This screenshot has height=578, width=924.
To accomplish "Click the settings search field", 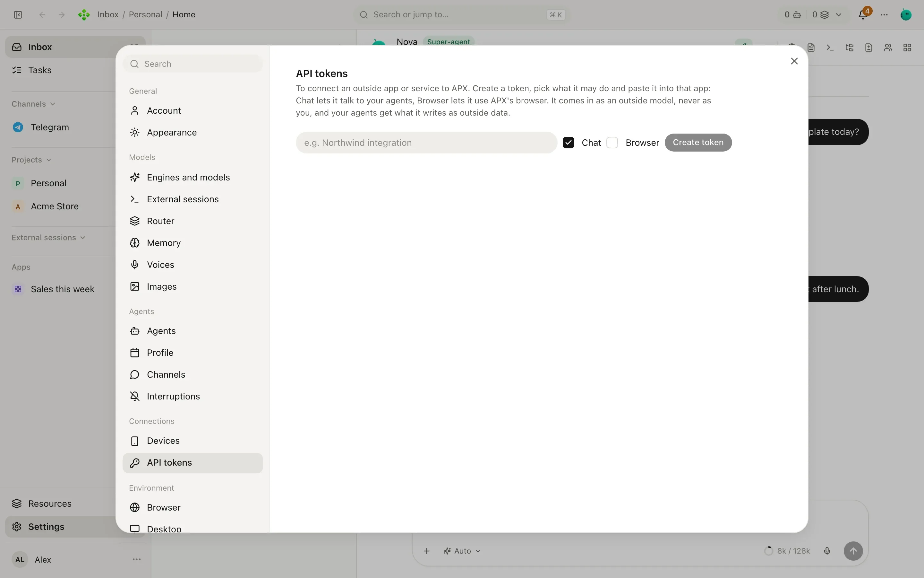I will pos(193,64).
